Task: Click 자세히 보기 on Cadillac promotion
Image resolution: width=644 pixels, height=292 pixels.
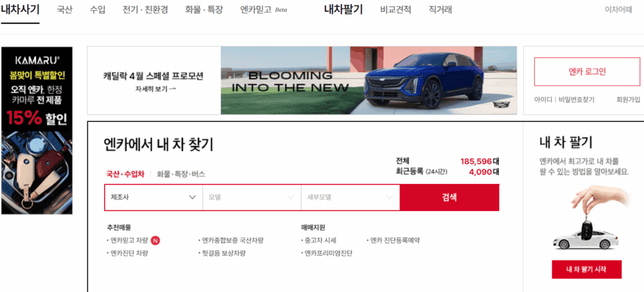Action: [156, 89]
